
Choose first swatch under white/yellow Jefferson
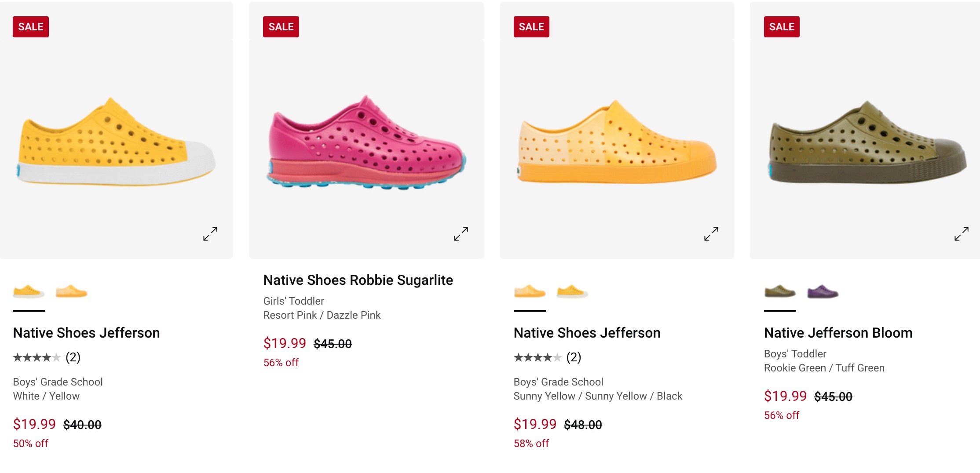point(29,292)
